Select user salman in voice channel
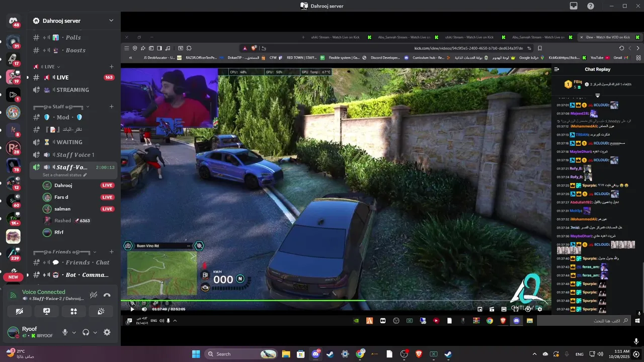 pos(78,209)
